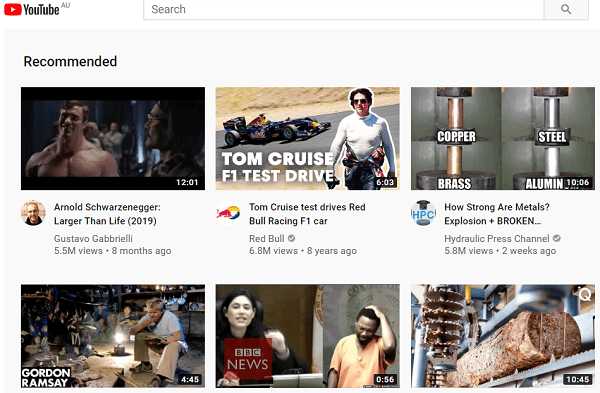Focus the Search input field

coord(344,9)
